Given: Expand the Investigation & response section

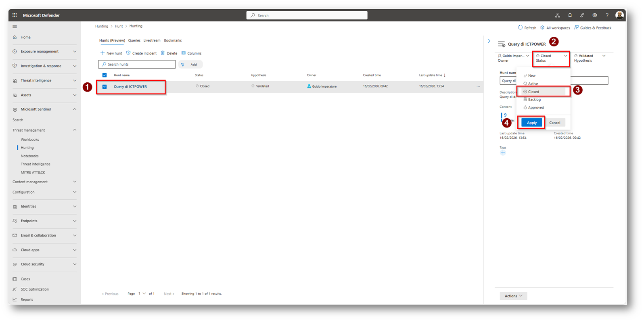Looking at the screenshot, I should (x=75, y=66).
